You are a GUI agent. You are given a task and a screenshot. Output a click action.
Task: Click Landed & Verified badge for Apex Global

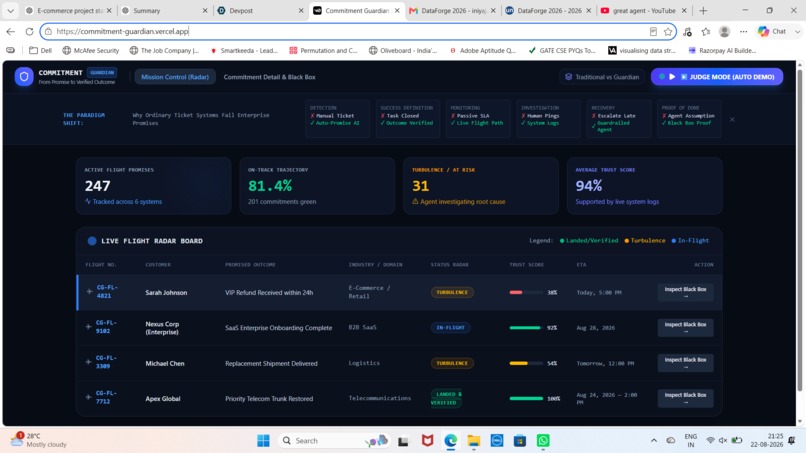[x=446, y=398]
